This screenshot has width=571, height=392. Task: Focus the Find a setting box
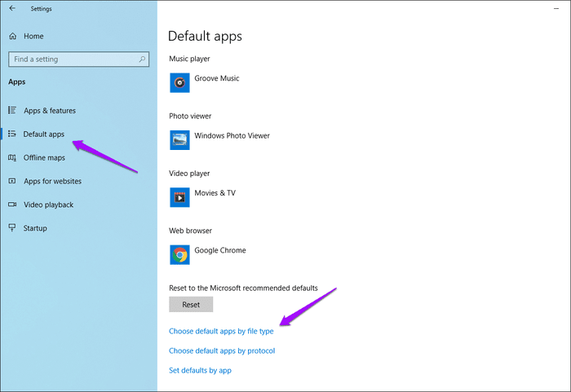(x=78, y=59)
